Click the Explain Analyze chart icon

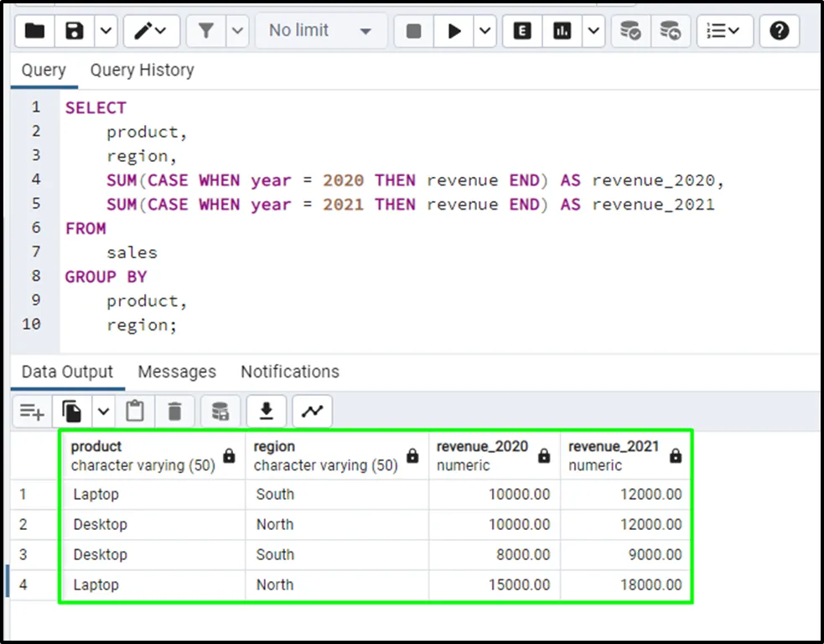click(x=562, y=31)
